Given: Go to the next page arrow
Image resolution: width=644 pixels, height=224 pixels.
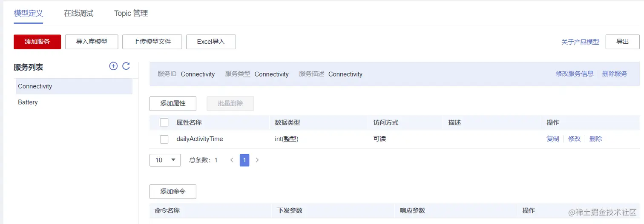Looking at the screenshot, I should [257, 160].
